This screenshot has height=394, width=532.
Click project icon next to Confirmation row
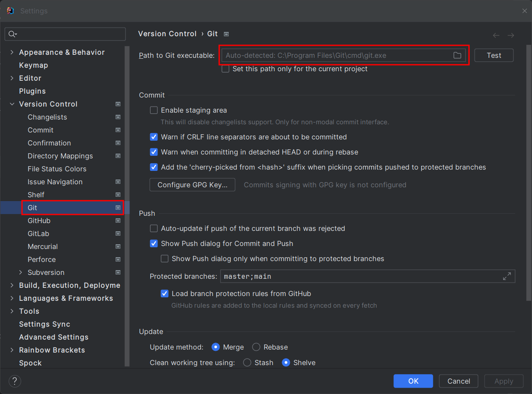118,143
